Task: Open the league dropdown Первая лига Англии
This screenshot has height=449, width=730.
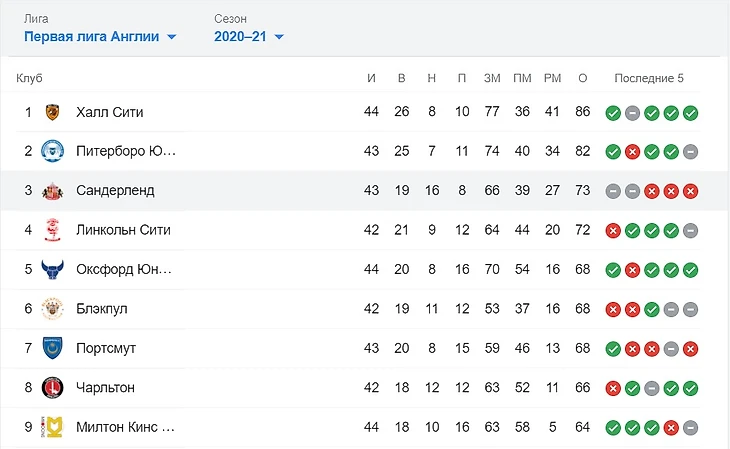Action: 92,37
